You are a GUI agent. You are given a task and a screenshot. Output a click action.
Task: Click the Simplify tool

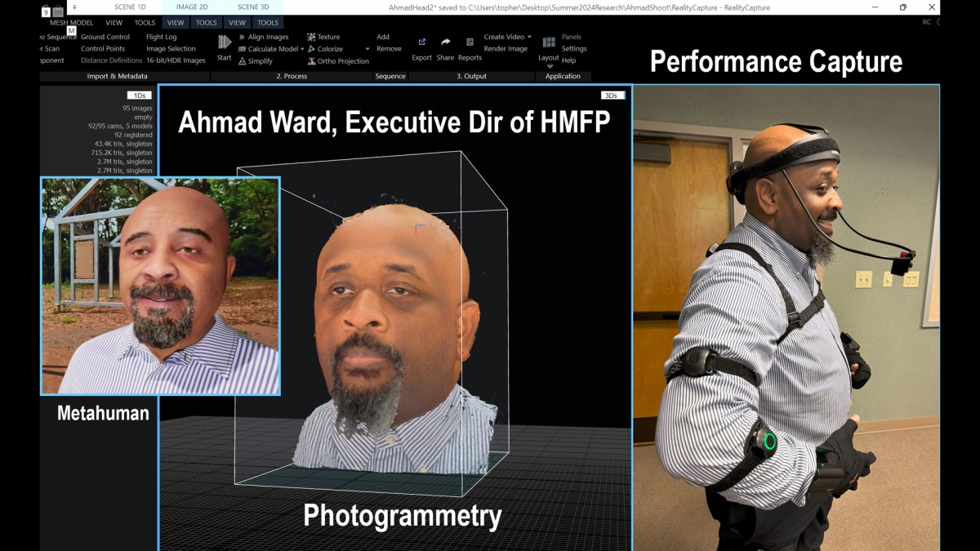point(260,61)
